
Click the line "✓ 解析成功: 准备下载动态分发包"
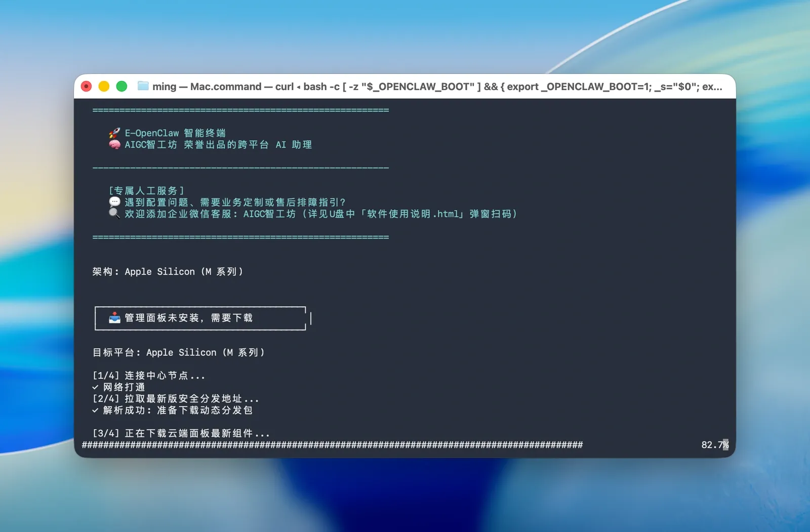tap(172, 410)
